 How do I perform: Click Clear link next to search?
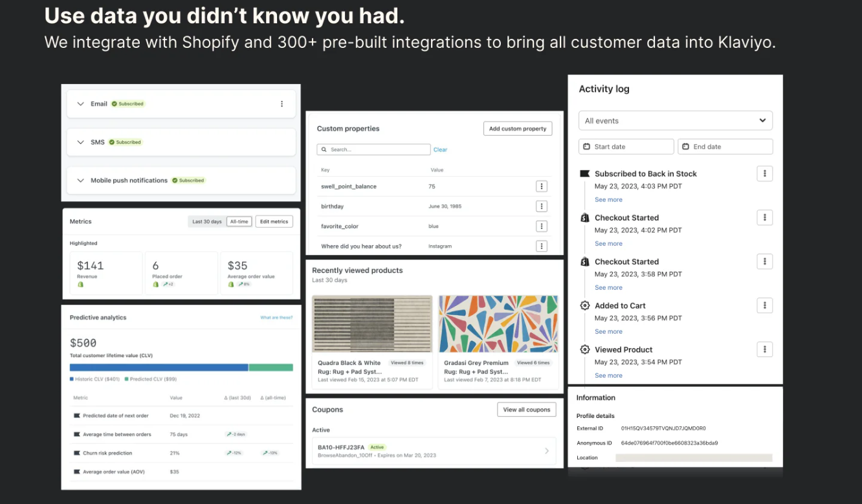pos(440,149)
